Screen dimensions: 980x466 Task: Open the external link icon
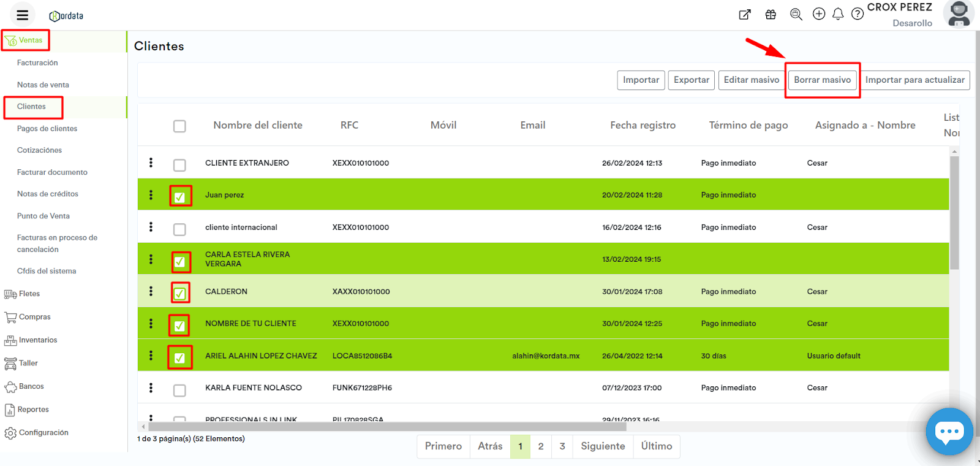tap(745, 14)
